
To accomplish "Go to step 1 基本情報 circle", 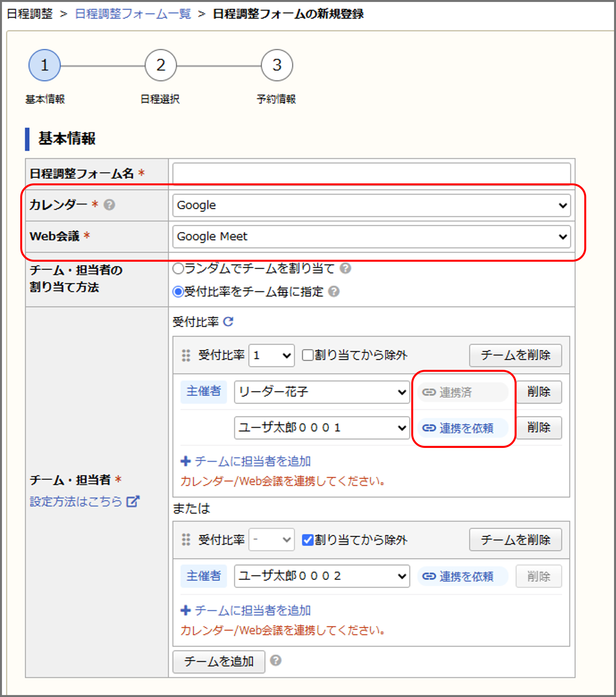I will pos(45,65).
